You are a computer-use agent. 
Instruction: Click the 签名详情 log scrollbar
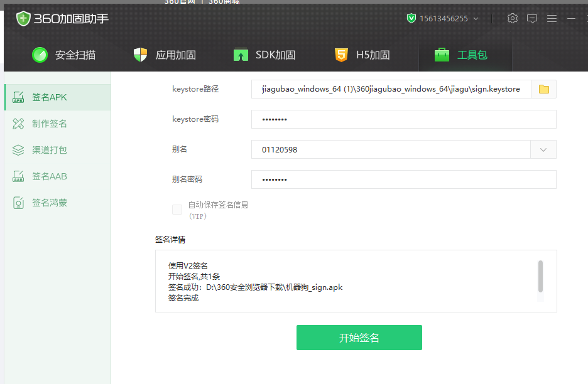pos(540,276)
